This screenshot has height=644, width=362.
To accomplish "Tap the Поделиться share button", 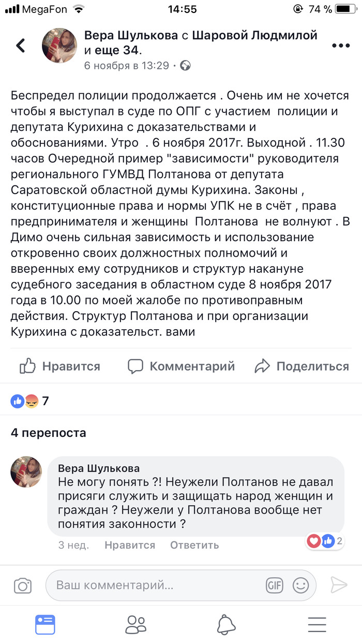I will 302,367.
